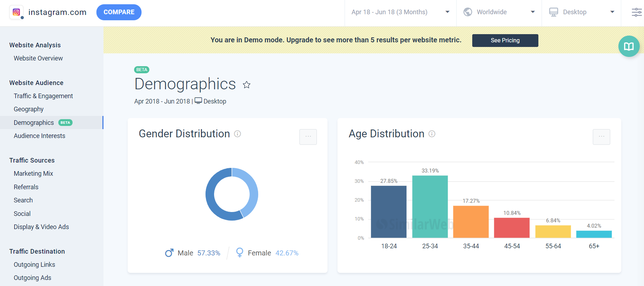Open the Search traffic page
This screenshot has height=286, width=644.
(x=23, y=200)
